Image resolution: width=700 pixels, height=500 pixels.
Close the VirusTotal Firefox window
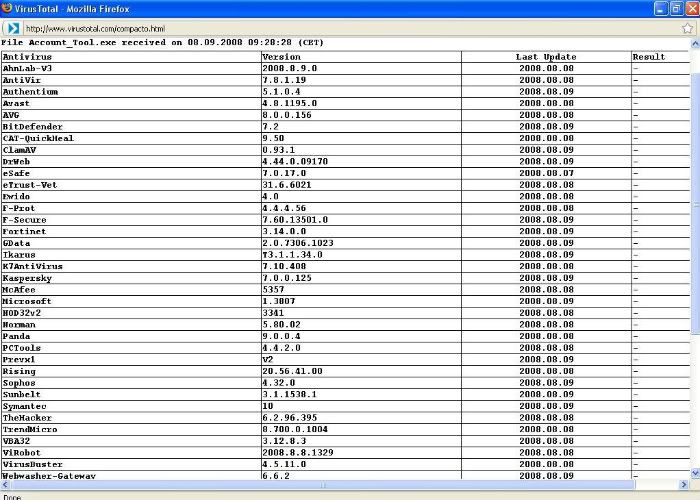point(692,8)
